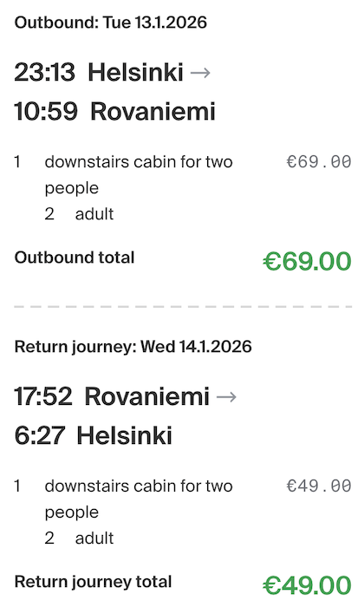Click the return €49.00 cabin price
The height and width of the screenshot is (607, 364).
(x=319, y=486)
